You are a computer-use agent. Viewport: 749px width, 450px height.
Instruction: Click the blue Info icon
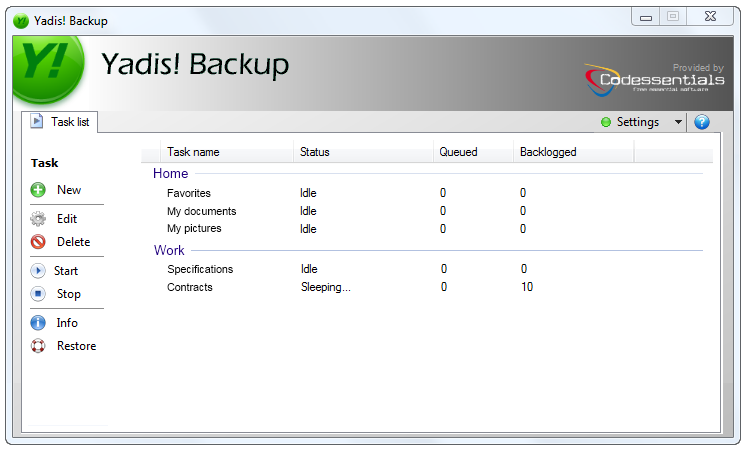click(38, 323)
